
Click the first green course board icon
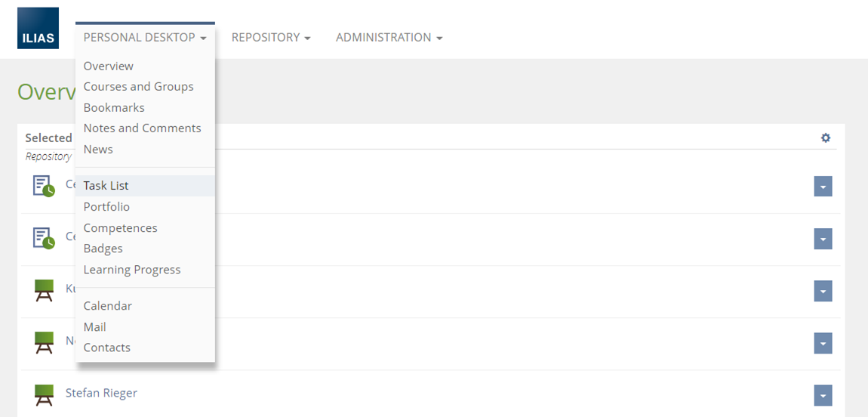[x=45, y=290]
